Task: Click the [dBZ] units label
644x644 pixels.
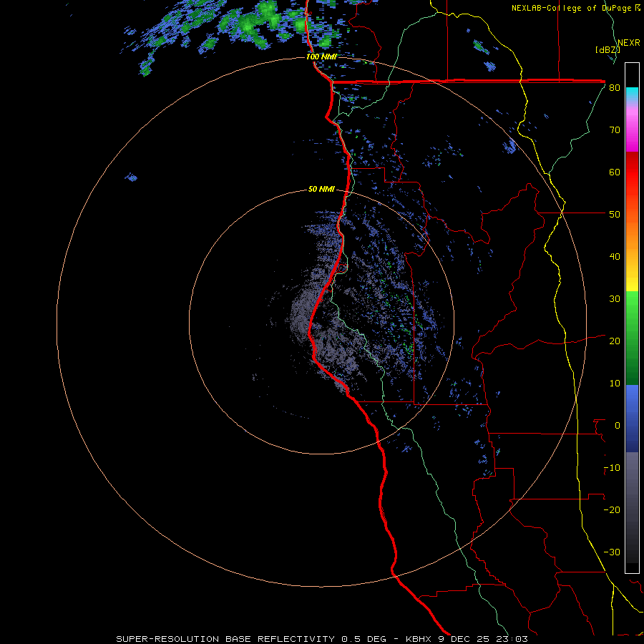Action: [608, 50]
